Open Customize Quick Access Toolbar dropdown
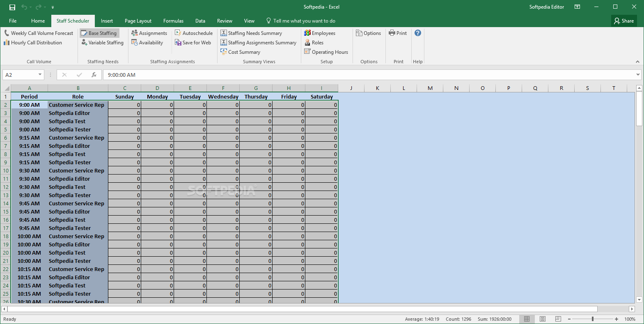Screen dimensions: 644x324 [53, 7]
